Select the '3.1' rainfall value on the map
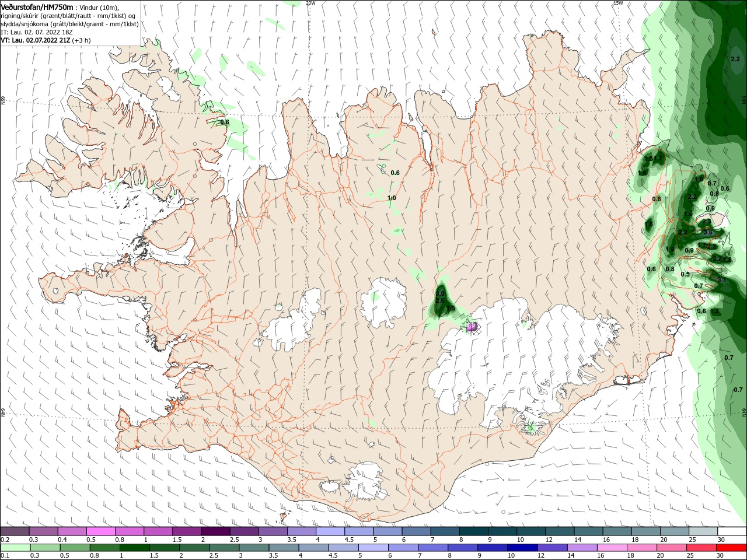747x560 pixels. [x=722, y=280]
